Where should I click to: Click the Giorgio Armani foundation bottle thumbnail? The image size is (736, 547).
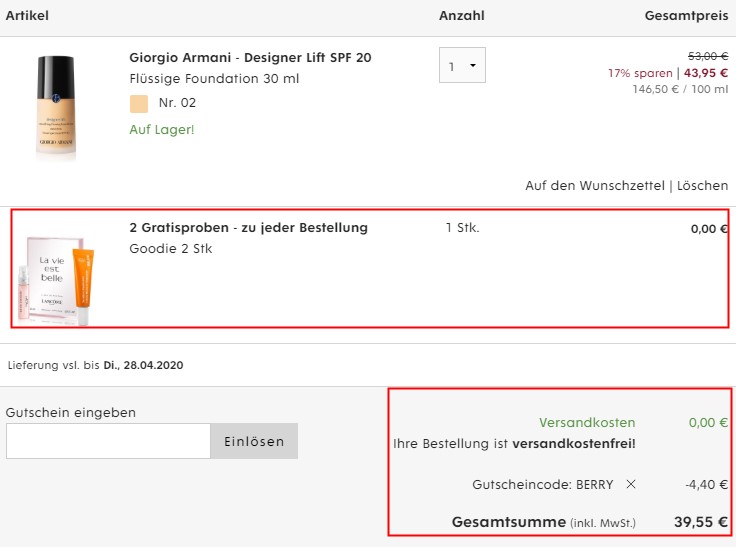pyautogui.click(x=56, y=108)
